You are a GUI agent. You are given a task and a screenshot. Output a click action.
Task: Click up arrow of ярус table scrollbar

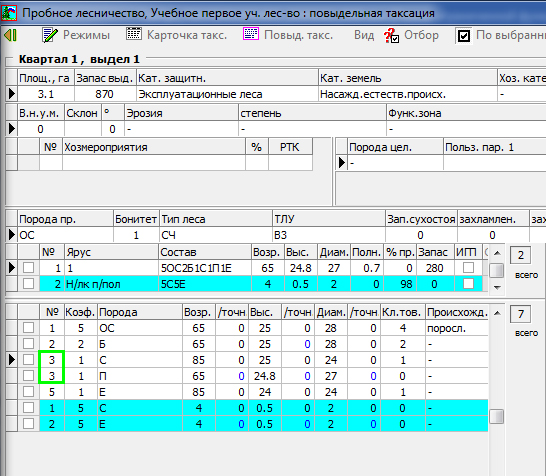[497, 253]
